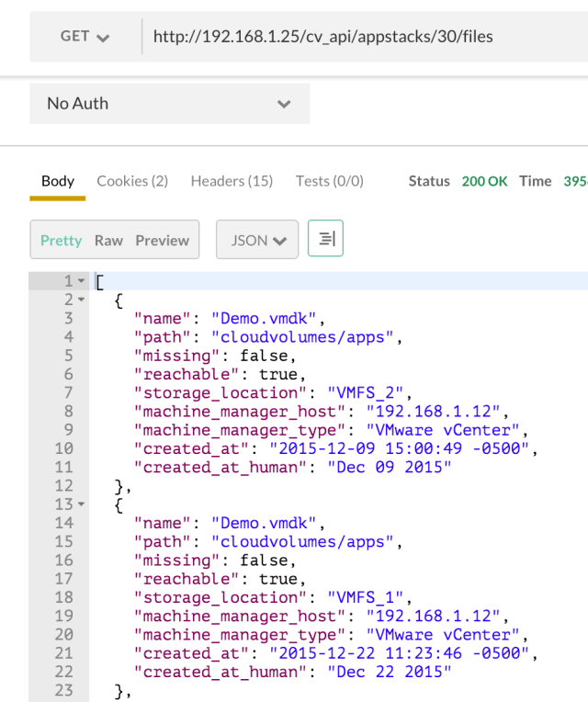Viewport: 588px width, 702px height.
Task: Collapse the array at line 1
Action: click(x=81, y=281)
